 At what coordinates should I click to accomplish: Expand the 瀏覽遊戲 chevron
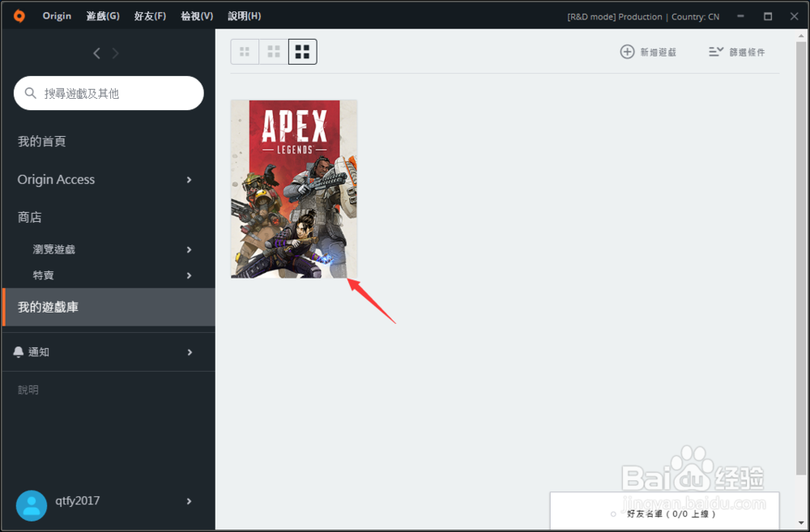point(189,249)
